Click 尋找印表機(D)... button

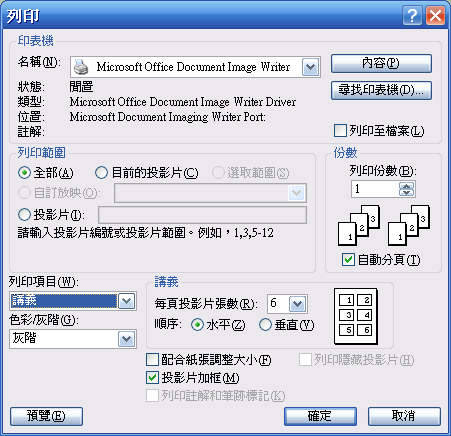tap(381, 90)
